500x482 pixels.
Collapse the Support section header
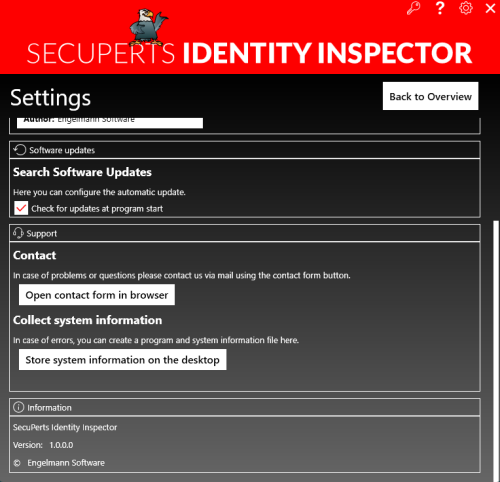[245, 233]
